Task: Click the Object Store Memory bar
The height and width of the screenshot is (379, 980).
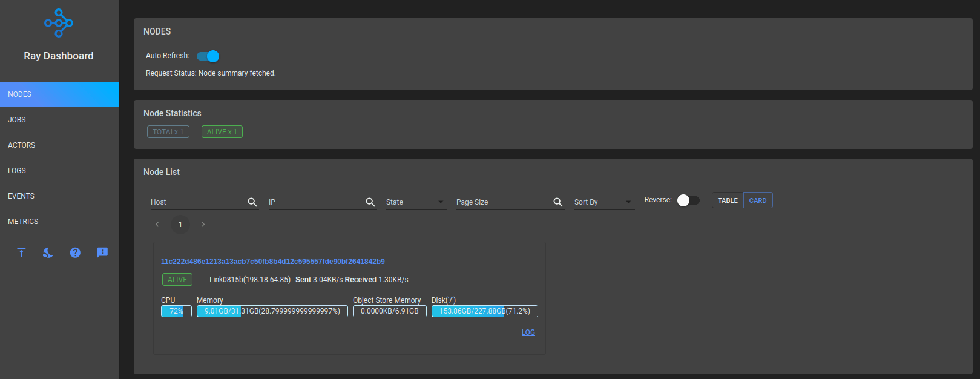Action: coord(390,311)
